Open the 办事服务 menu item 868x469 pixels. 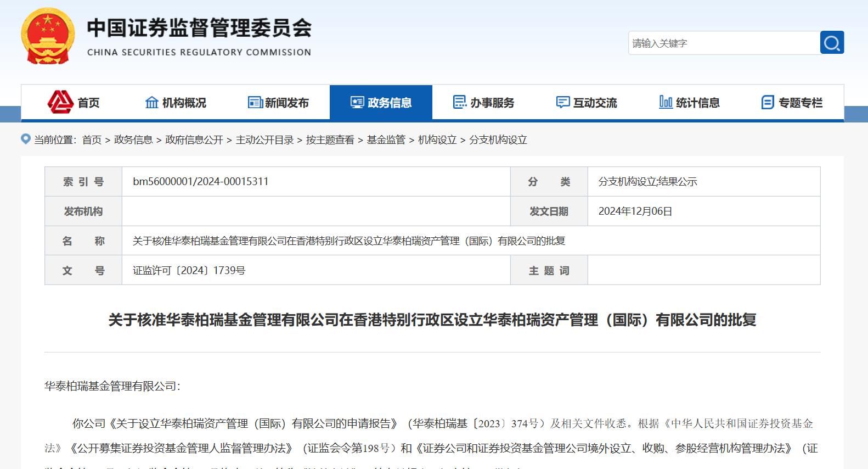(483, 102)
